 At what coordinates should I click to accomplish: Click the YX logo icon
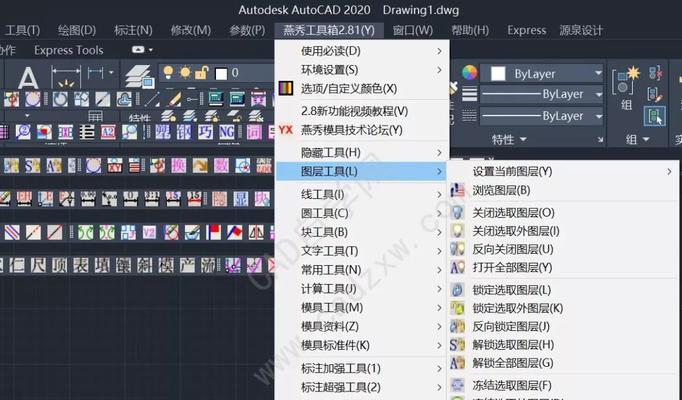point(286,130)
